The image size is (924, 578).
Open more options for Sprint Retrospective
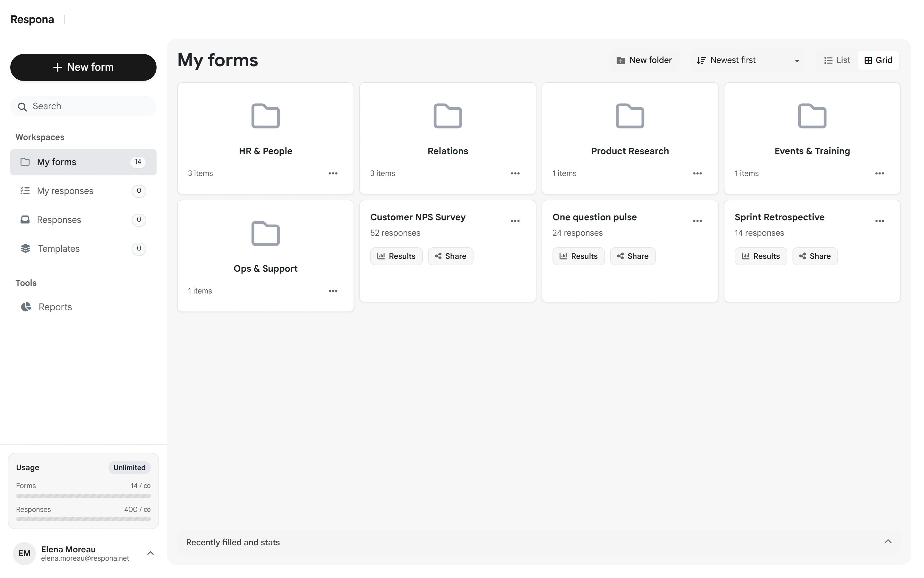coord(879,221)
